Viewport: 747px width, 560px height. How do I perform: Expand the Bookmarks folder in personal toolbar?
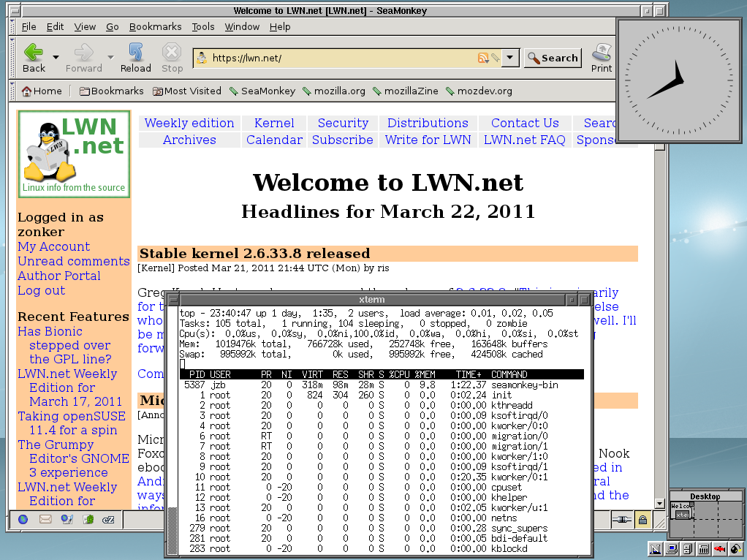[x=111, y=91]
